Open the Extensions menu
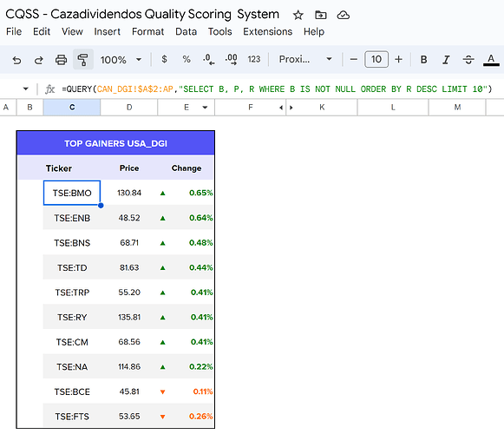Screen dimensions: 504x434 click(267, 31)
